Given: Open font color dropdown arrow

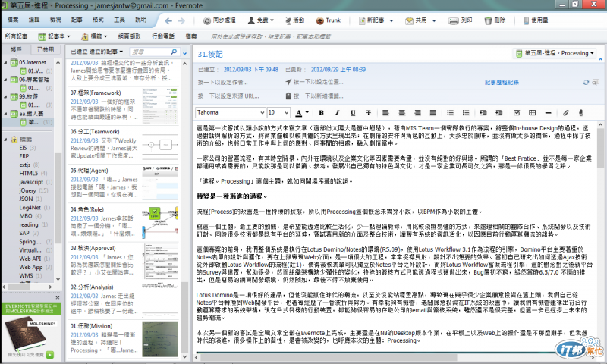Looking at the screenshot, I should (x=307, y=112).
